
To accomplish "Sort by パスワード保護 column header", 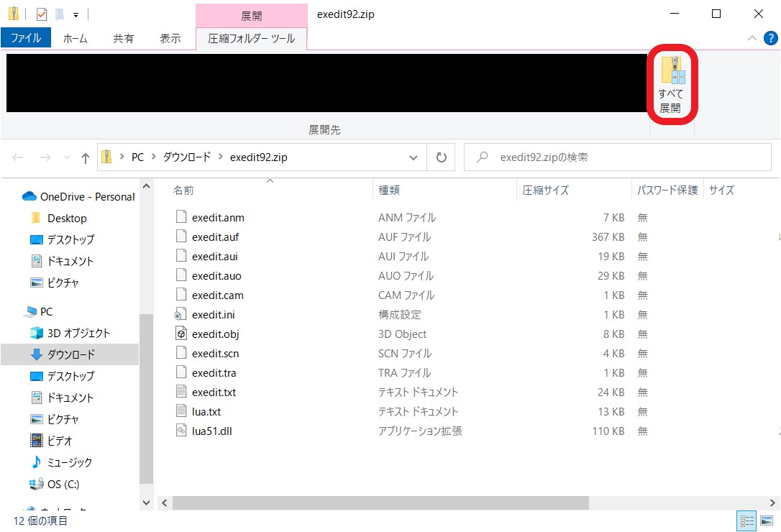I will click(x=667, y=191).
